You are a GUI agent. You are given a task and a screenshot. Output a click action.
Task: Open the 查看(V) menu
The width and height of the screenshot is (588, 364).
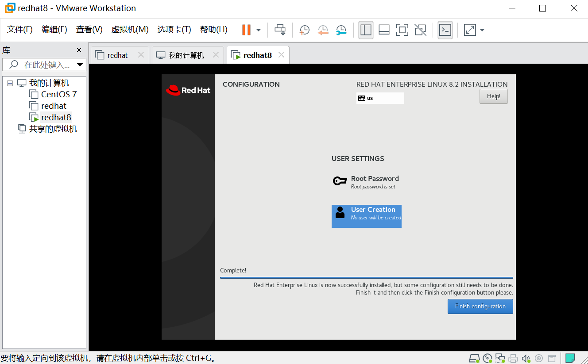89,30
